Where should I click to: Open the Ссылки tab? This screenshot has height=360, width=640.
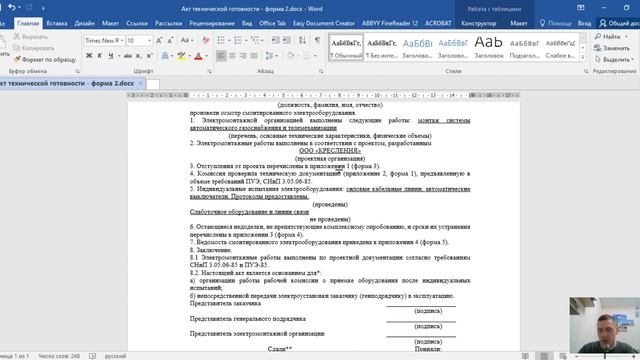pos(137,23)
